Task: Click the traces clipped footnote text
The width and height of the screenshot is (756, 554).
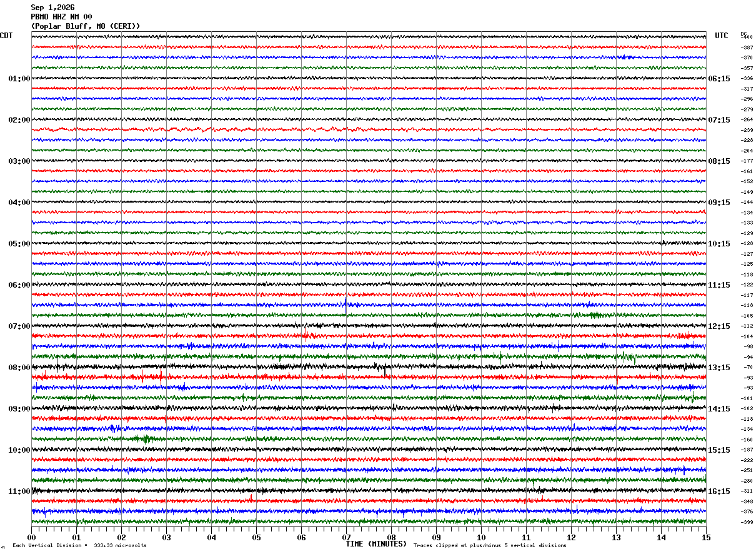Action: click(490, 545)
